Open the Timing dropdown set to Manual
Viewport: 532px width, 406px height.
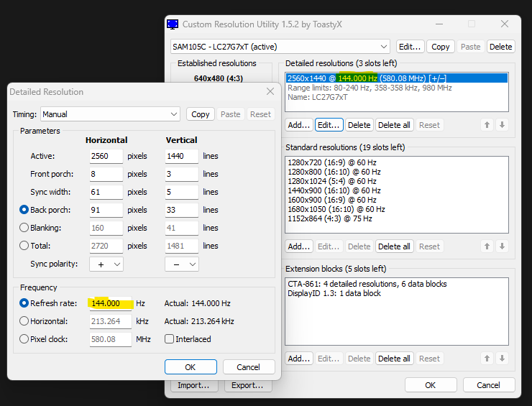(x=110, y=114)
